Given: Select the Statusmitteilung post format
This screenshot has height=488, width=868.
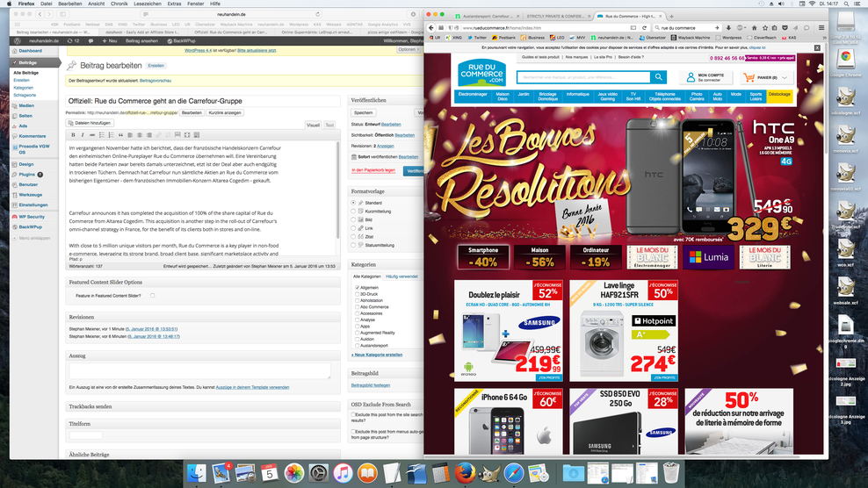Looking at the screenshot, I should pyautogui.click(x=354, y=245).
